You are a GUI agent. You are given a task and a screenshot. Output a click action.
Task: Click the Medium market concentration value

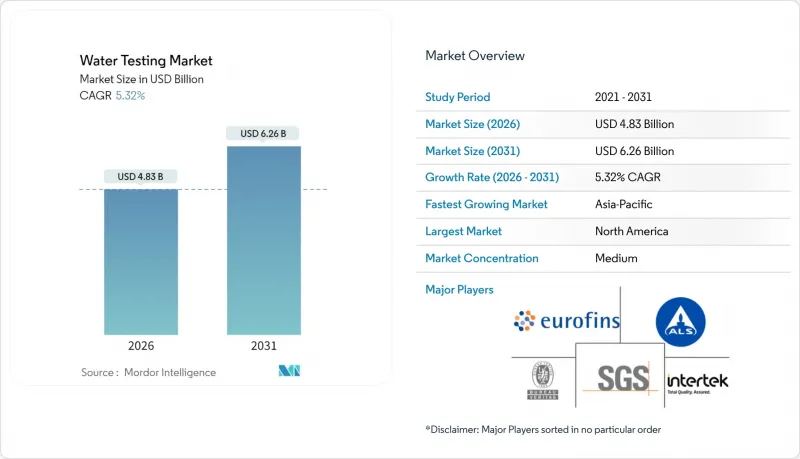613,258
